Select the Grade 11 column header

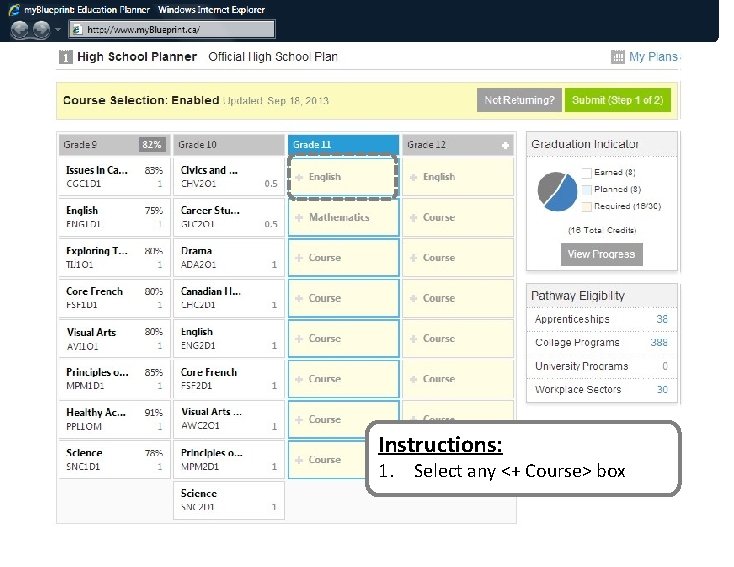tap(343, 145)
